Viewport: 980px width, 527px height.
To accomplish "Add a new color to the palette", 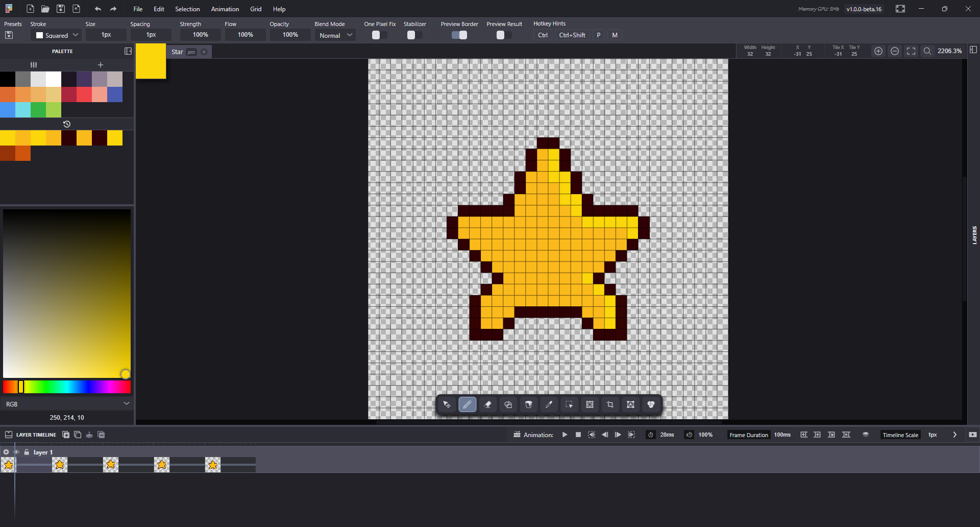I will coord(101,65).
